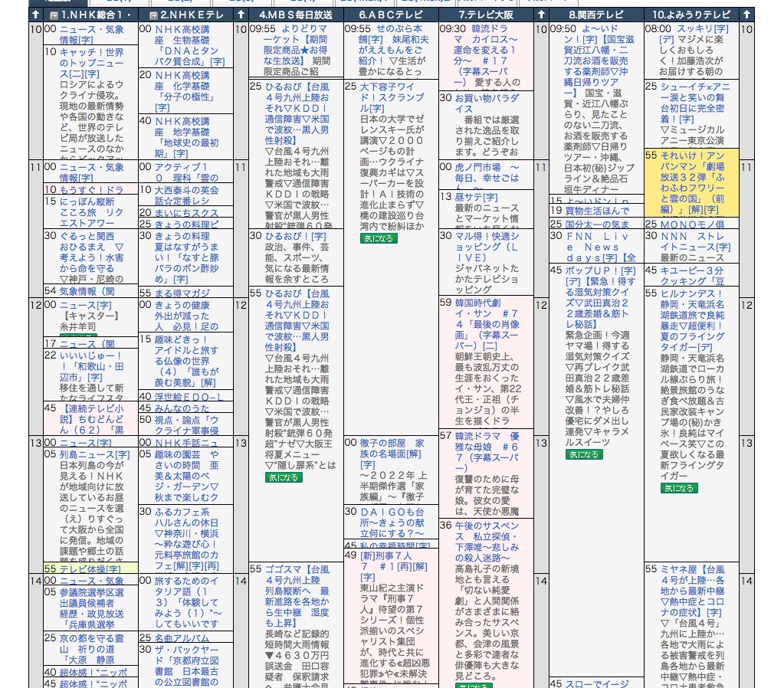This screenshot has height=688, width=784.
Task: Open [新]刑事7人 #1 program
Action: 394,566
